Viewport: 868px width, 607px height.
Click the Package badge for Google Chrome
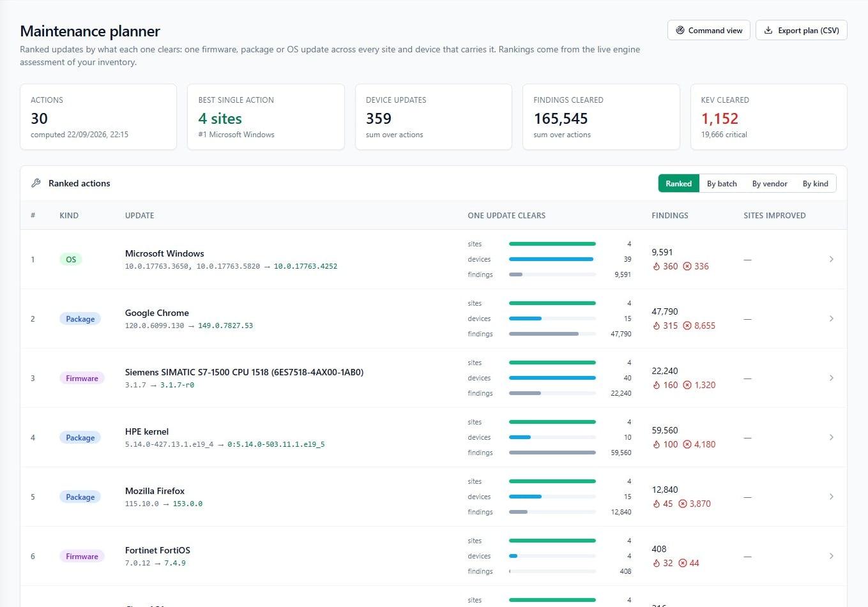point(80,318)
